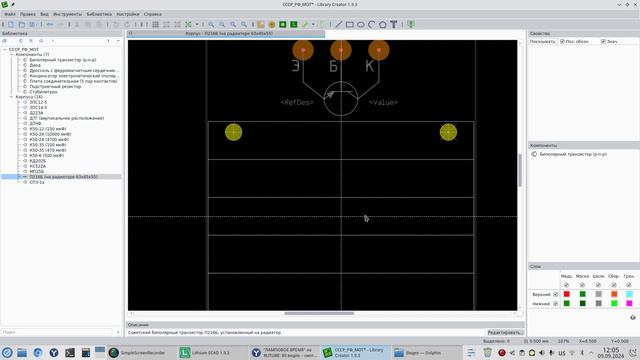Open the dropdown arrow next to the green pen tool
Image resolution: width=640 pixels, height=360 pixels.
313,24
